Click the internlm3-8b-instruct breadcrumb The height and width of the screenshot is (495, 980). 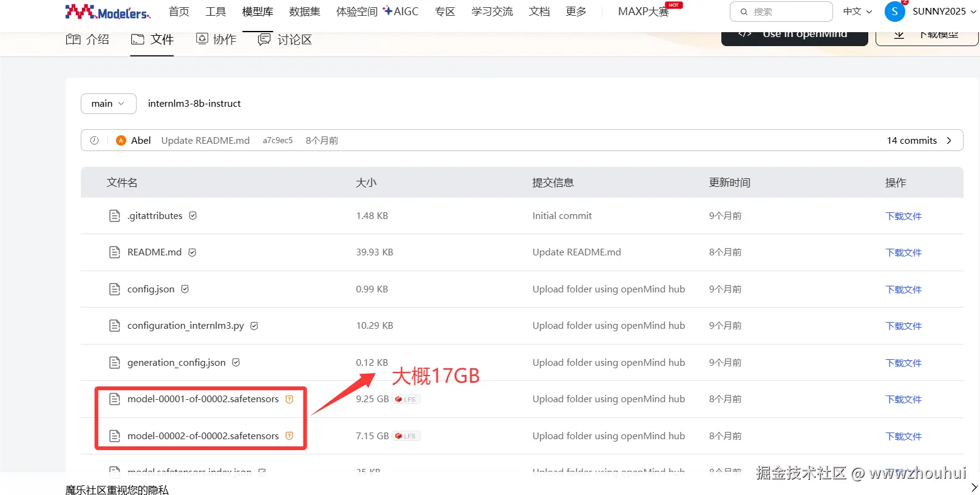pyautogui.click(x=194, y=104)
